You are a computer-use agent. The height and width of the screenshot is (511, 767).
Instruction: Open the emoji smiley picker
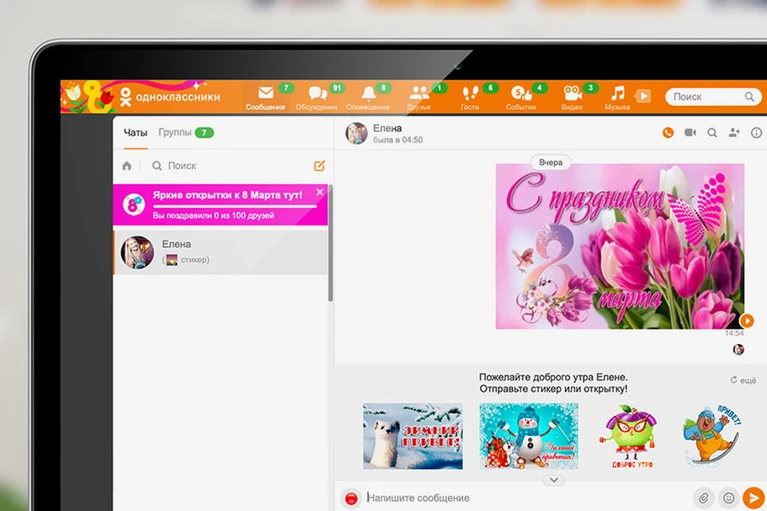click(x=728, y=498)
